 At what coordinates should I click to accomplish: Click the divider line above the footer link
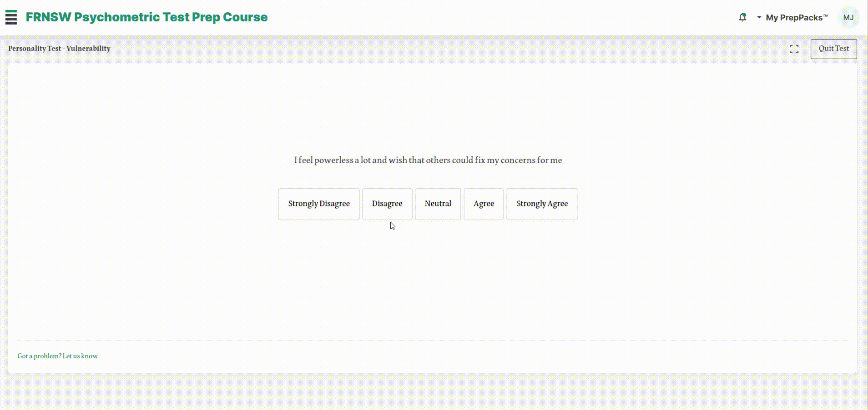[x=432, y=340]
